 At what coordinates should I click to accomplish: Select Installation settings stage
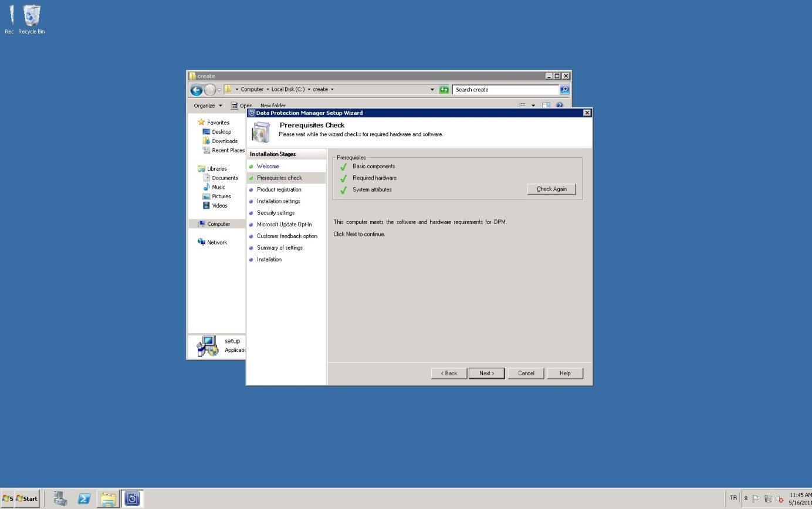click(278, 201)
